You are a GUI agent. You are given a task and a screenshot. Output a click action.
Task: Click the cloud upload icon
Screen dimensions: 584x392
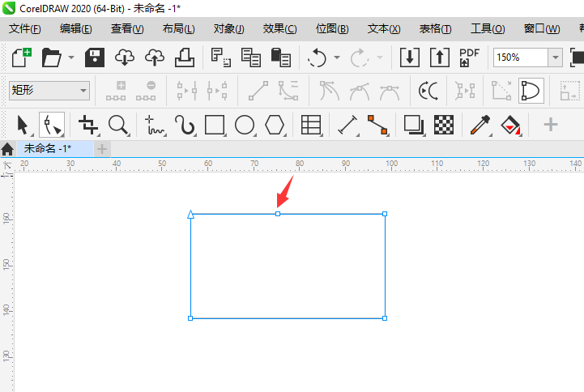pyautogui.click(x=154, y=58)
